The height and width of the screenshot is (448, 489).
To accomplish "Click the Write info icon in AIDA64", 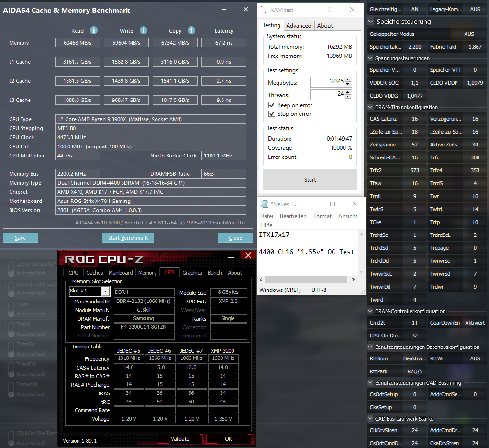I will (x=144, y=30).
